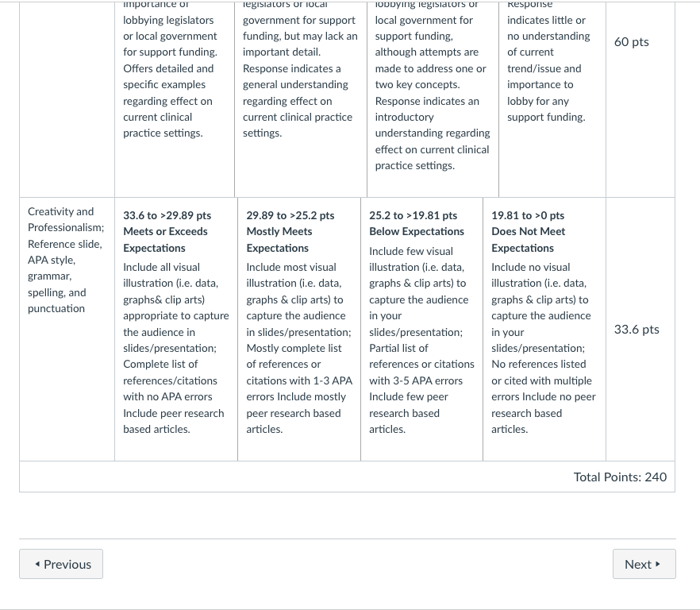Click the Total Points: 240 label

[x=620, y=477]
